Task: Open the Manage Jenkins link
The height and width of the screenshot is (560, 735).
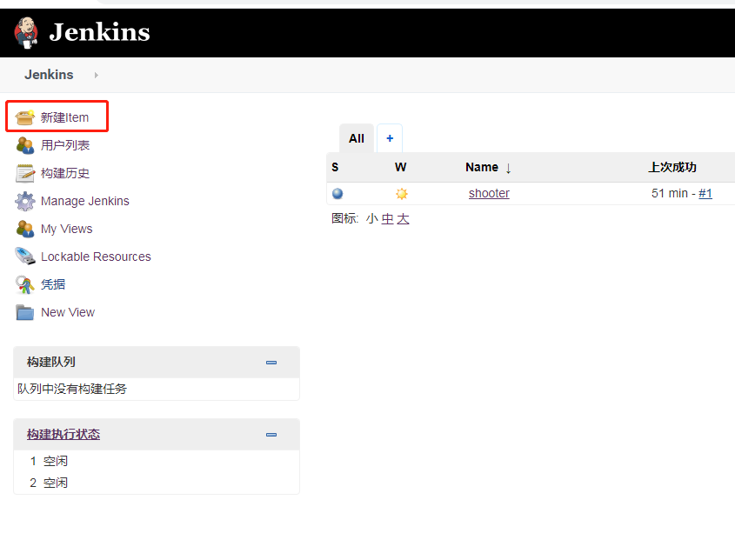Action: (x=85, y=201)
